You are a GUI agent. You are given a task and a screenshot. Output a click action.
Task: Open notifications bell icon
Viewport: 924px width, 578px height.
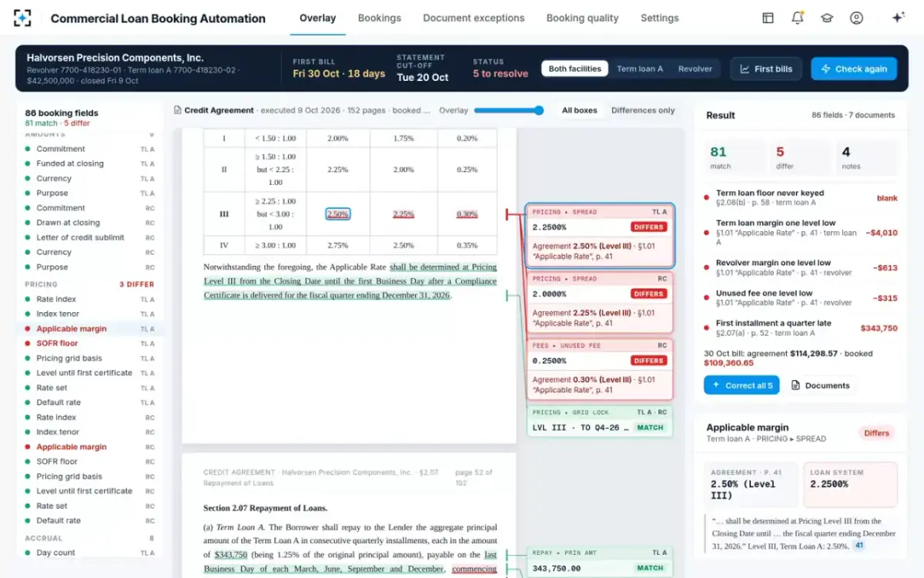(x=797, y=18)
